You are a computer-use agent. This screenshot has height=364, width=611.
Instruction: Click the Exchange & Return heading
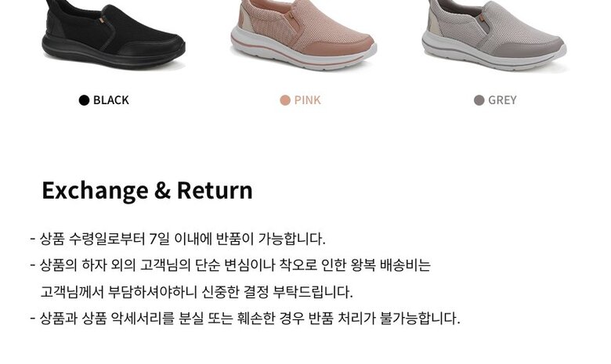click(x=147, y=190)
